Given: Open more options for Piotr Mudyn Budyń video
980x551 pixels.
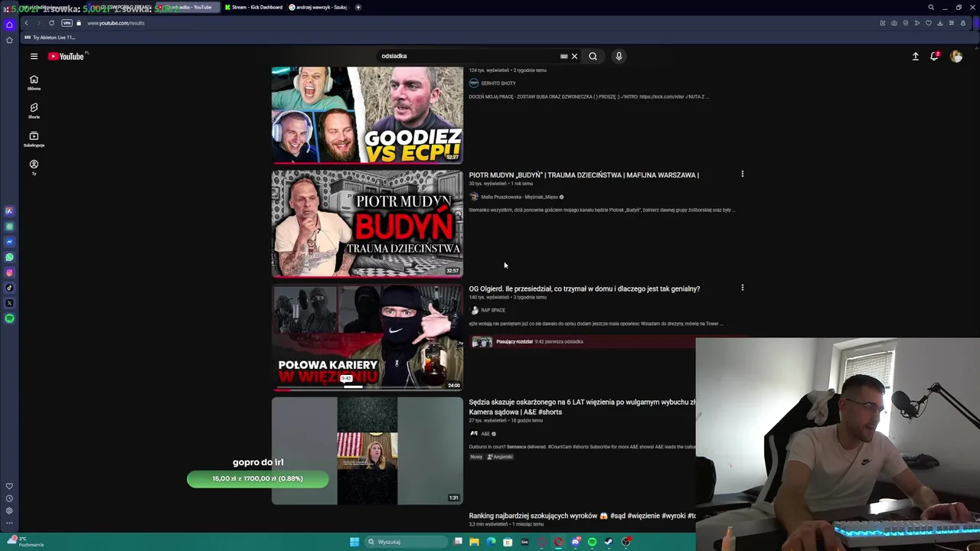Looking at the screenshot, I should 742,174.
